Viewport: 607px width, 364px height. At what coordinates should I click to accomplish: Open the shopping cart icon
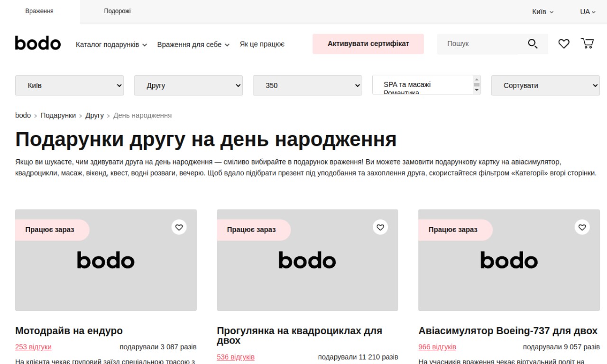click(587, 44)
